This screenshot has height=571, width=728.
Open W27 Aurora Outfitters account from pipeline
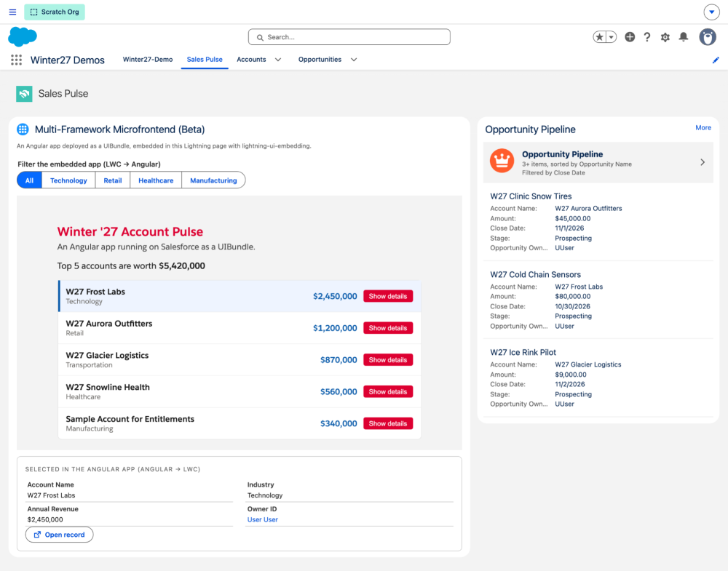[x=588, y=209]
